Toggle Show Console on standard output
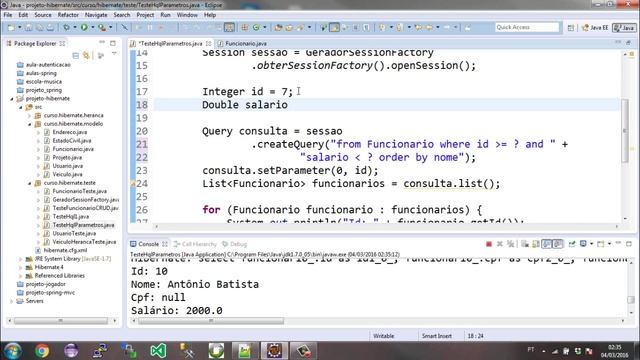 click(547, 244)
